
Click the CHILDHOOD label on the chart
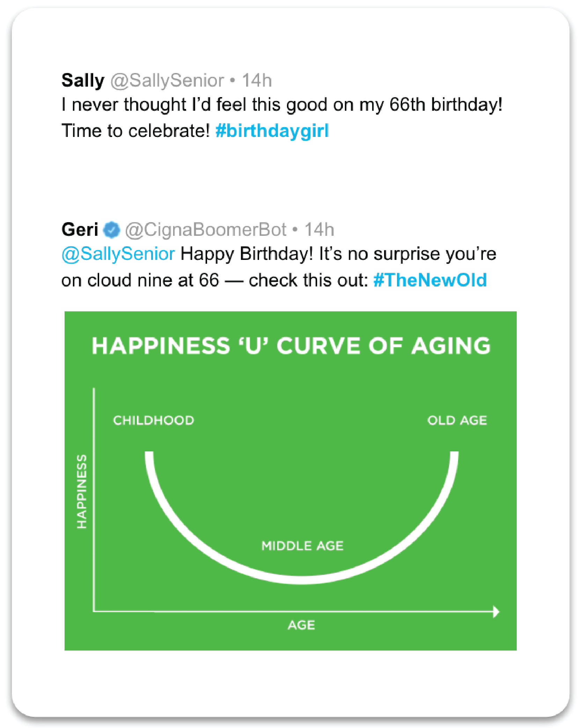click(154, 420)
